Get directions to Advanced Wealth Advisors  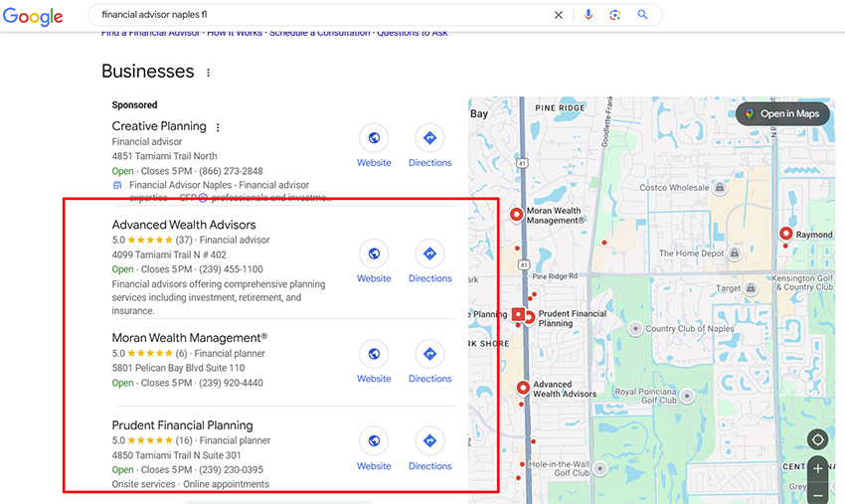[x=429, y=253]
